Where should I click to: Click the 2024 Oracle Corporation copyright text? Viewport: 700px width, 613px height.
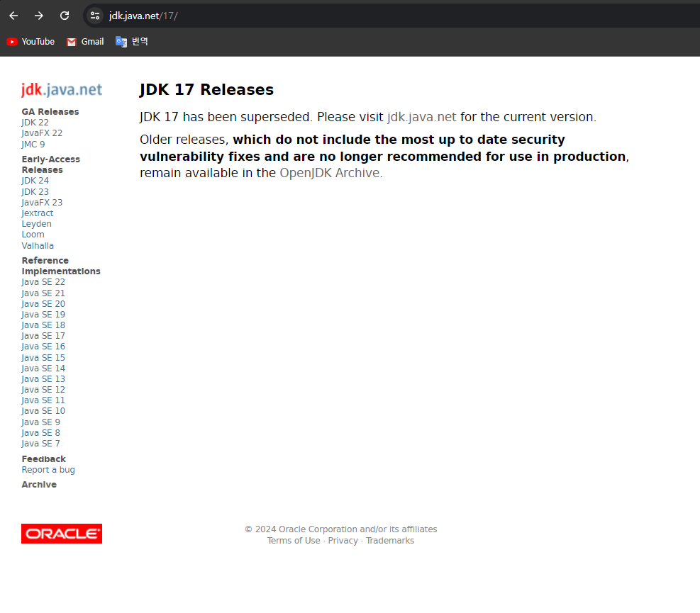[x=341, y=529]
